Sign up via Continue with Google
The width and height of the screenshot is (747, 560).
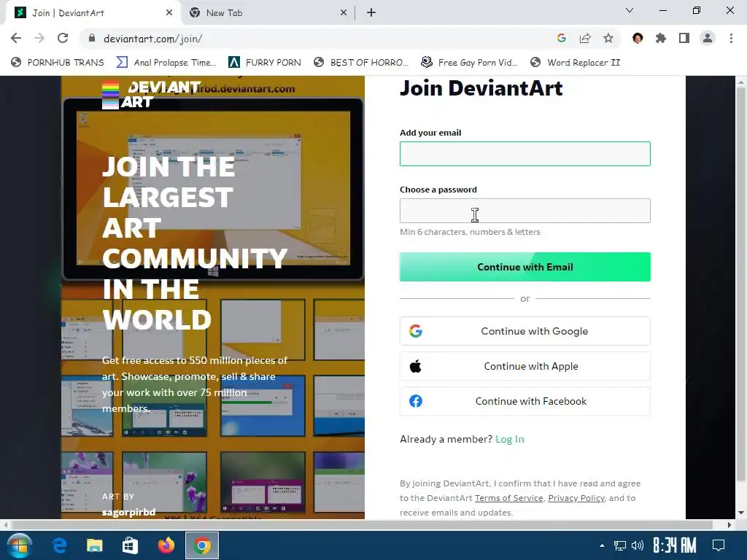point(525,331)
